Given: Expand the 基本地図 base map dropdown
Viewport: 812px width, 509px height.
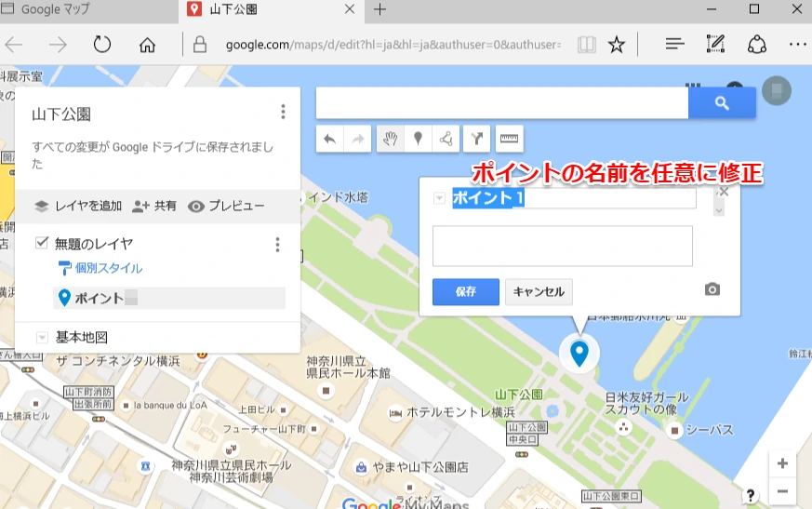Looking at the screenshot, I should (x=42, y=338).
